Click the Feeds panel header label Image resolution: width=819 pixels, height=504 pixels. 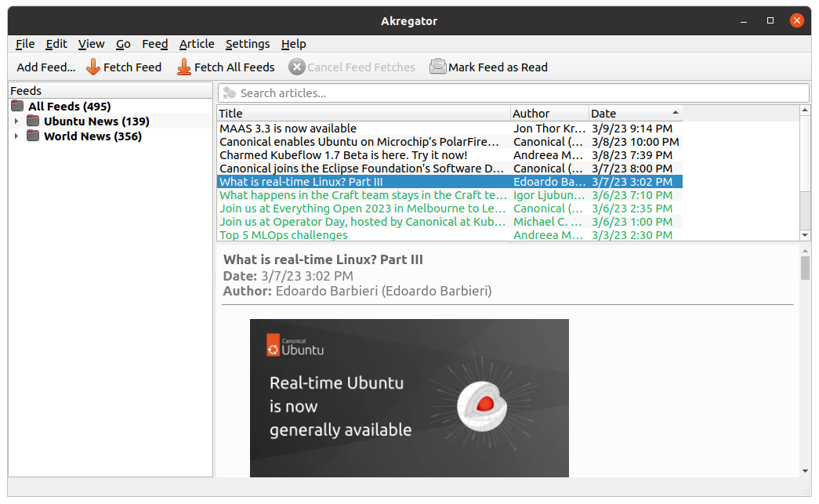(26, 91)
